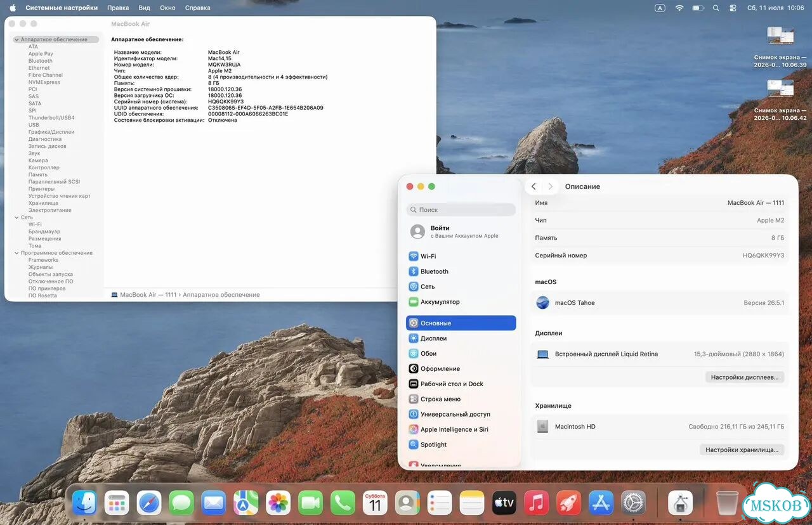Open Mail app in the Dock
Screen dimensions: 812x525
click(214, 503)
